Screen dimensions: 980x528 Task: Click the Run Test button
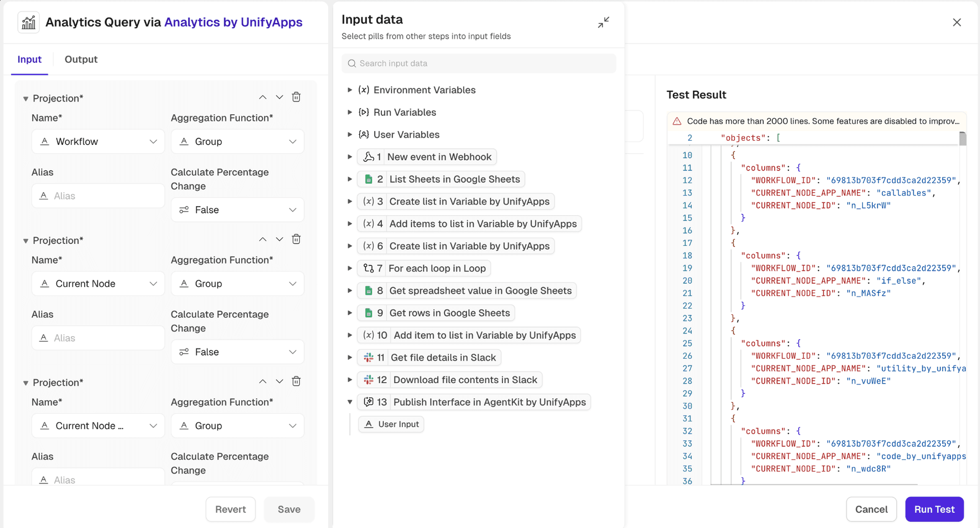[x=934, y=509]
